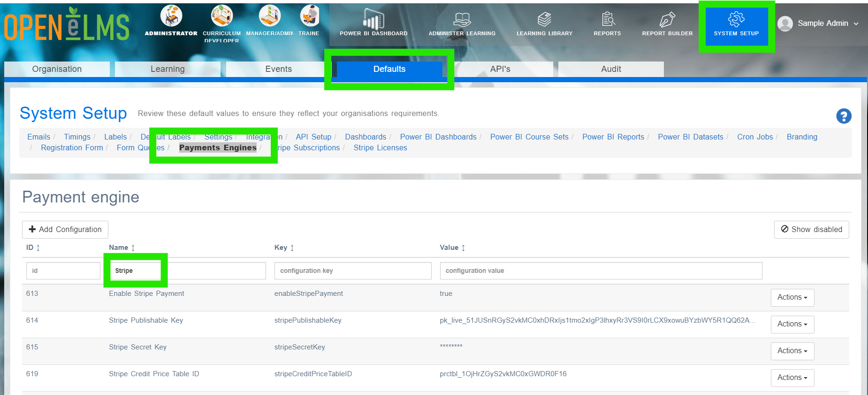
Task: Open the Cron Jobs link
Action: pos(755,137)
